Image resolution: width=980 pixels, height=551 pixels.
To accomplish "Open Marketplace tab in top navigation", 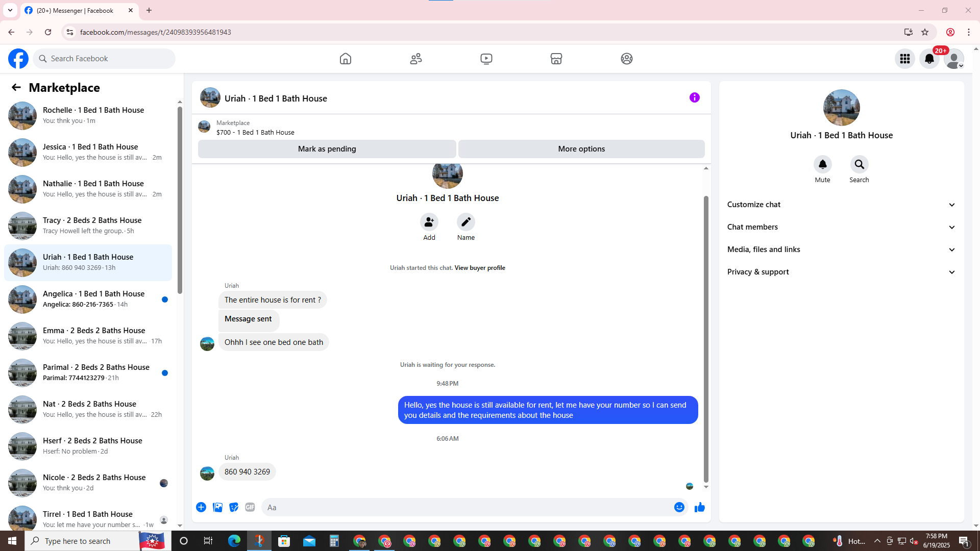I will click(556, 59).
